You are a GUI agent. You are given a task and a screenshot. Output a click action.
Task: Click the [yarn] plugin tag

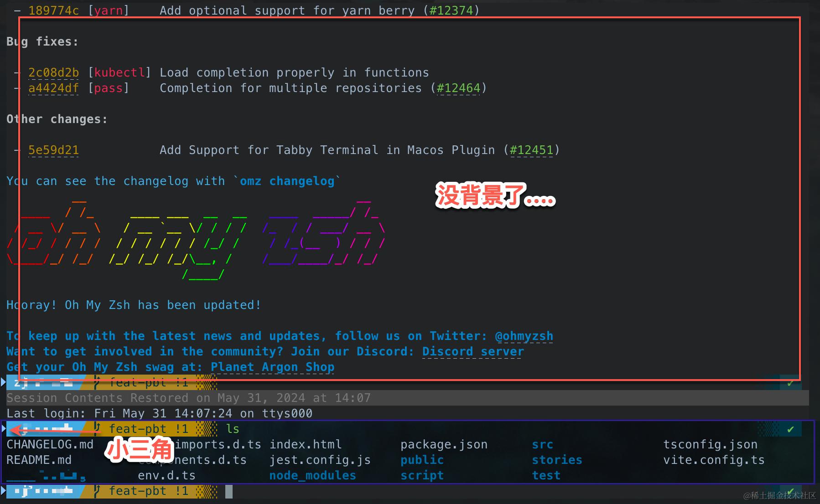click(109, 10)
